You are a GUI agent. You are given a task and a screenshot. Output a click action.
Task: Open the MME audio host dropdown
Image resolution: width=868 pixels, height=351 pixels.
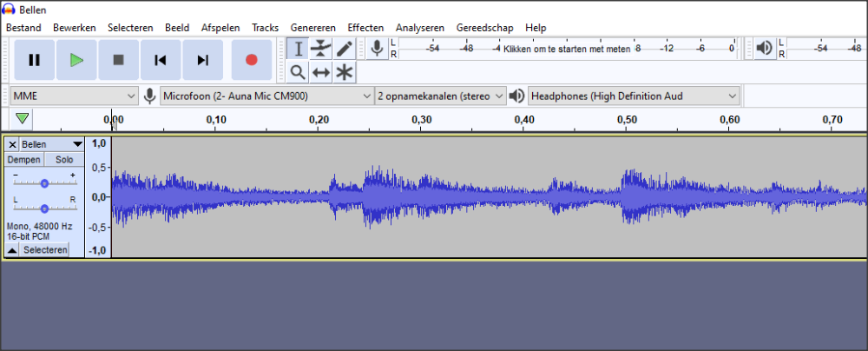pos(75,96)
